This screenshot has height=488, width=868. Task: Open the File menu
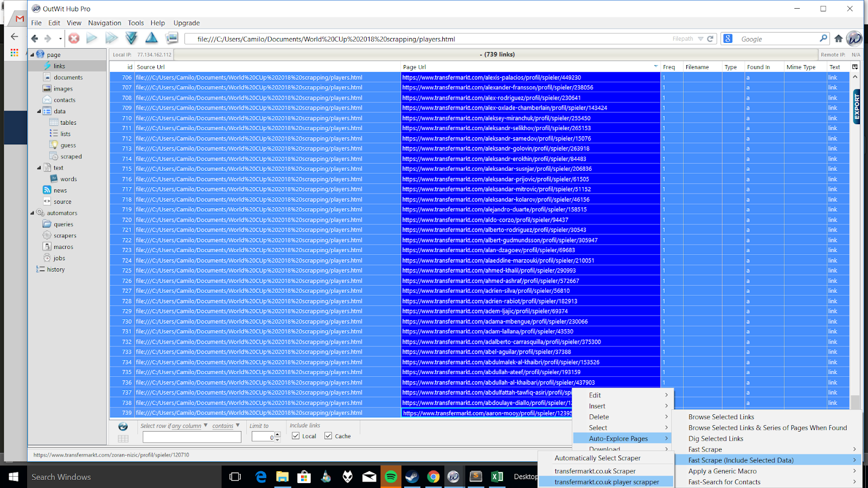pyautogui.click(x=36, y=23)
